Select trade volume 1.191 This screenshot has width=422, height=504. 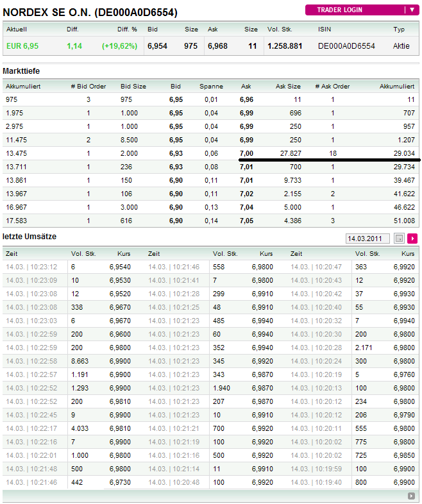(x=80, y=374)
